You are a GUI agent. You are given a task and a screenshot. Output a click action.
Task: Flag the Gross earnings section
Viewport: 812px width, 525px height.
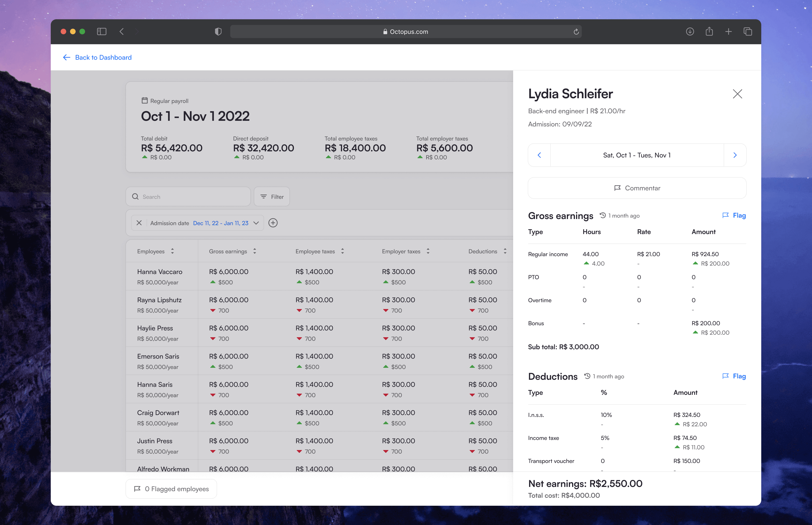click(734, 215)
